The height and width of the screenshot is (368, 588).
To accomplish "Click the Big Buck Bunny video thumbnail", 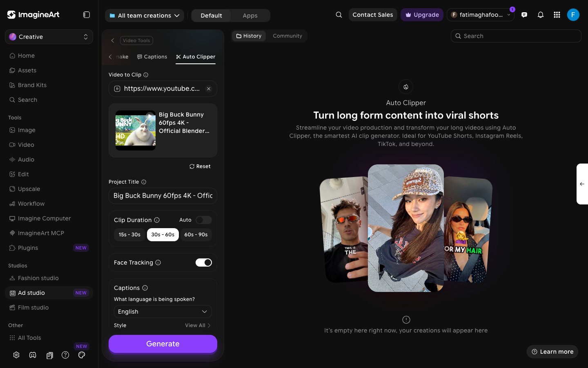I will [136, 130].
